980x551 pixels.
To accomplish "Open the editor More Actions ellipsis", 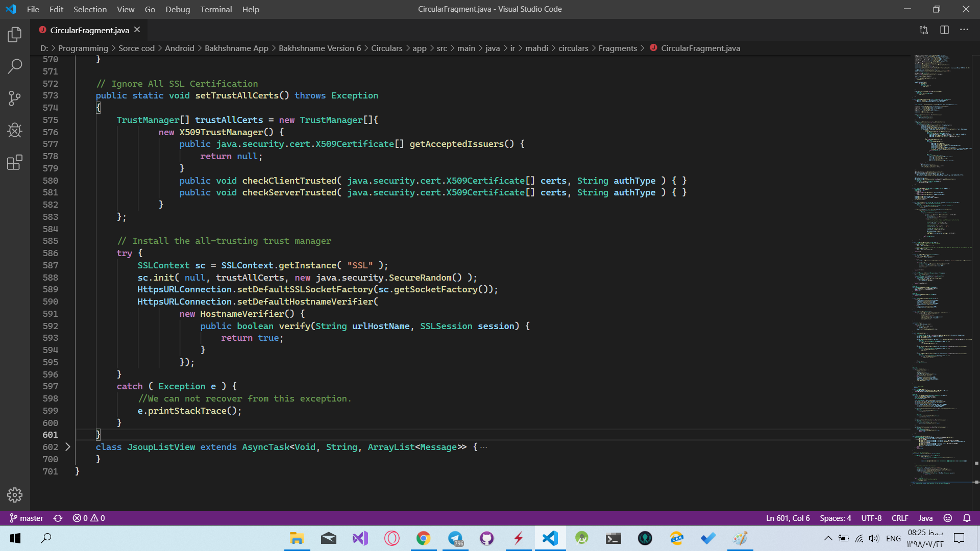I will coord(964,30).
